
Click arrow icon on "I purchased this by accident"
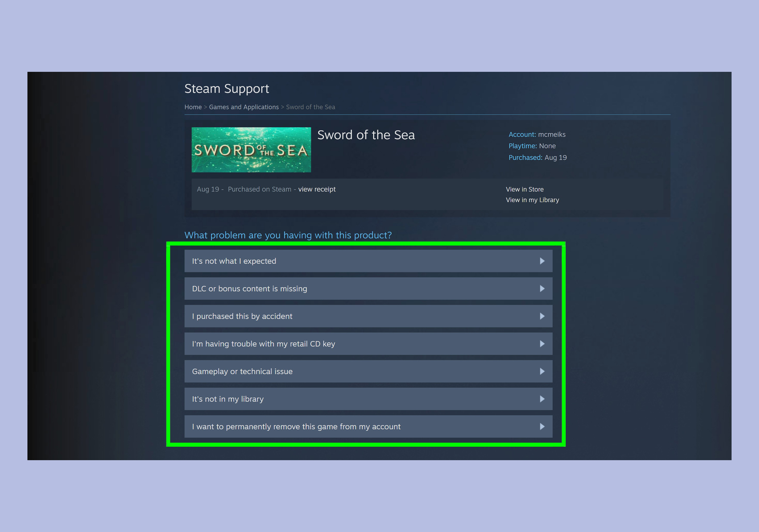click(542, 317)
